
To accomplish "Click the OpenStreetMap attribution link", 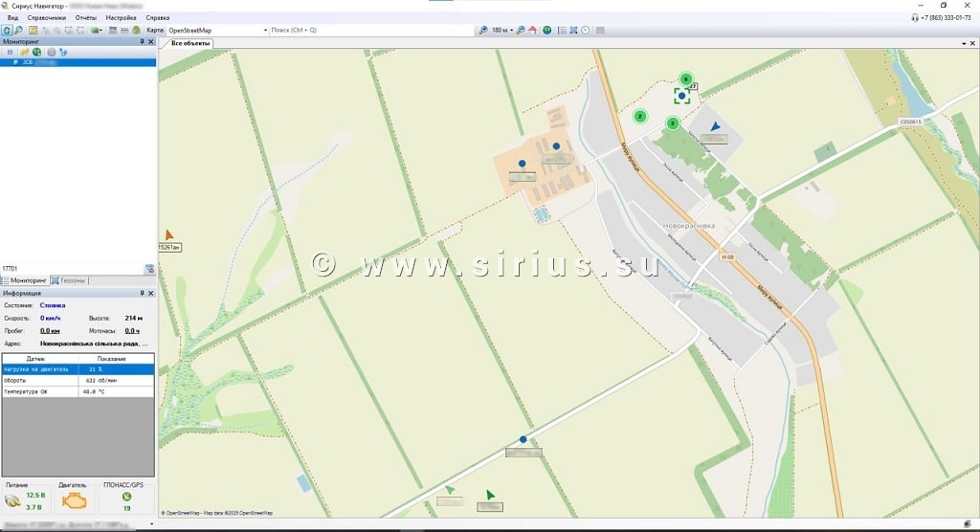I will (182, 513).
